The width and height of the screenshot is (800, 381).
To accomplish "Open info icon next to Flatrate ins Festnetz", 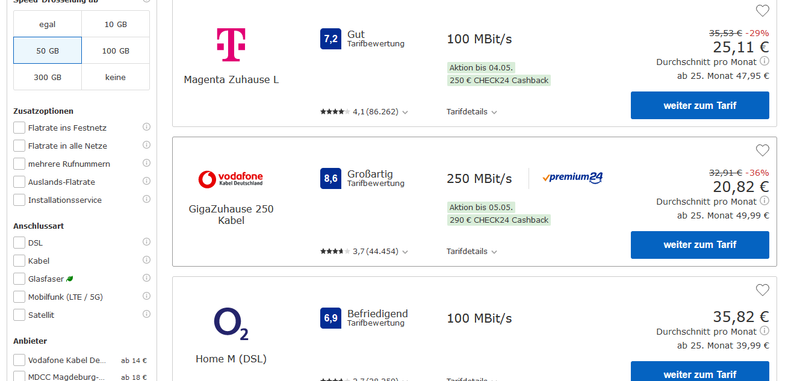I will [x=146, y=127].
